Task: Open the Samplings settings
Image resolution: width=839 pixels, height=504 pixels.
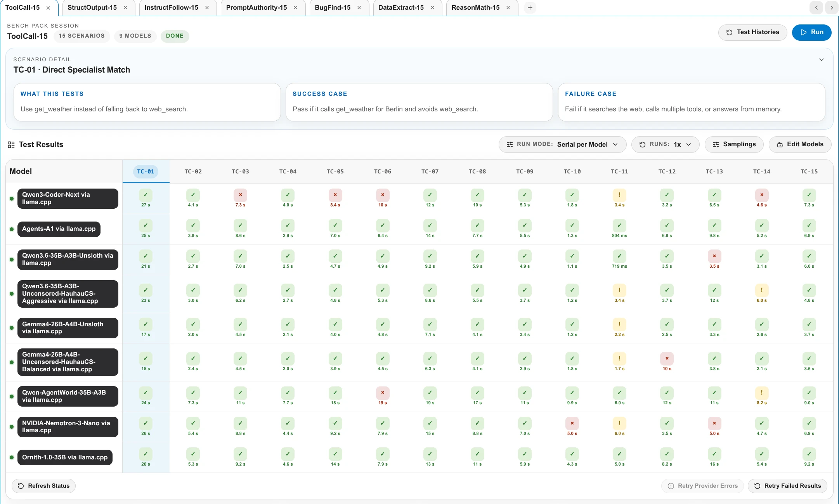Action: click(x=734, y=144)
